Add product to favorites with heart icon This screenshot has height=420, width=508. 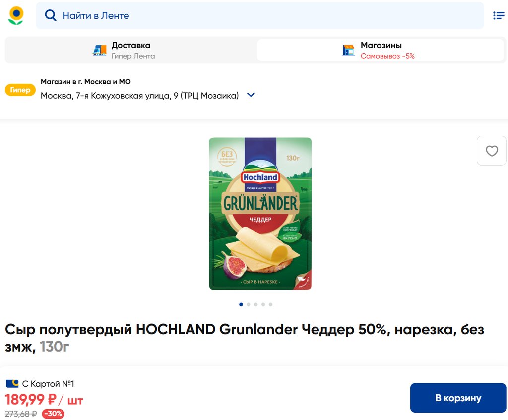pyautogui.click(x=492, y=151)
